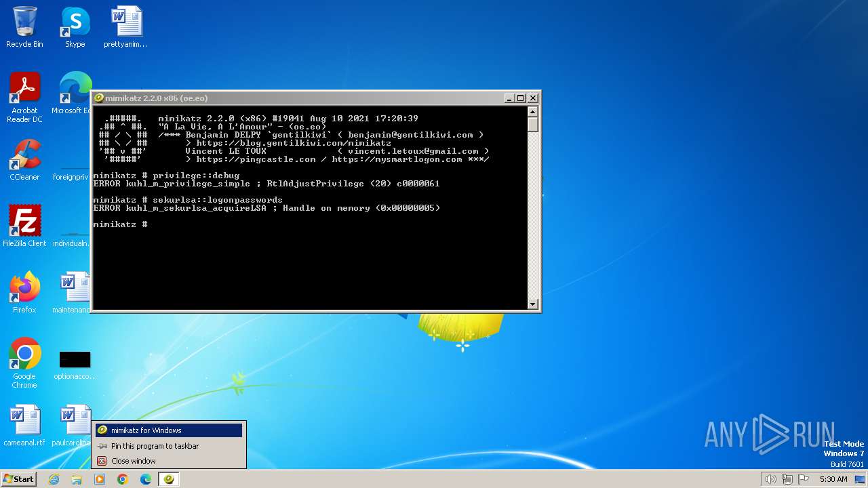
Task: Choose 'Pin this program to taskbar'
Action: [168, 446]
